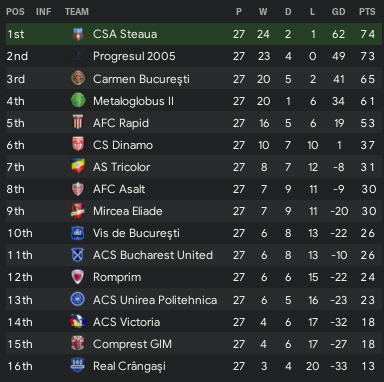Click the ACS Bucharest United shield icon
The height and width of the screenshot is (382, 384).
coord(78,255)
